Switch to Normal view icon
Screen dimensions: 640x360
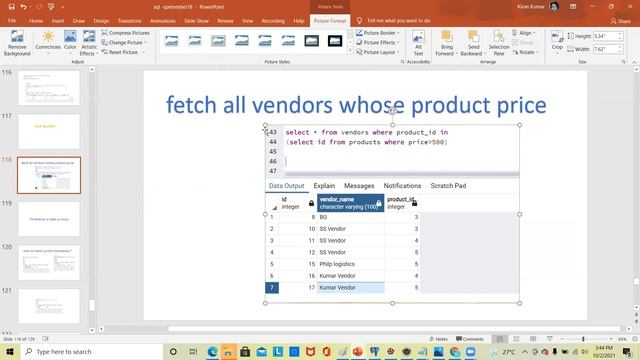(499, 339)
